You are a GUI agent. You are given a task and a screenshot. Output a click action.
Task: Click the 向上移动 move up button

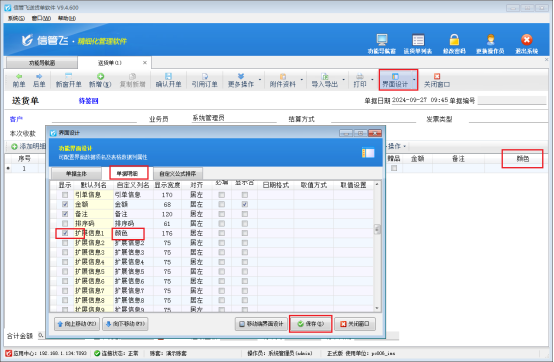(x=77, y=324)
